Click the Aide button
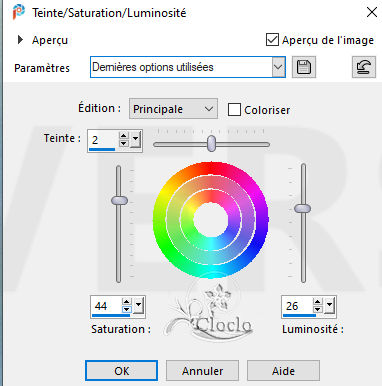 [x=283, y=371]
